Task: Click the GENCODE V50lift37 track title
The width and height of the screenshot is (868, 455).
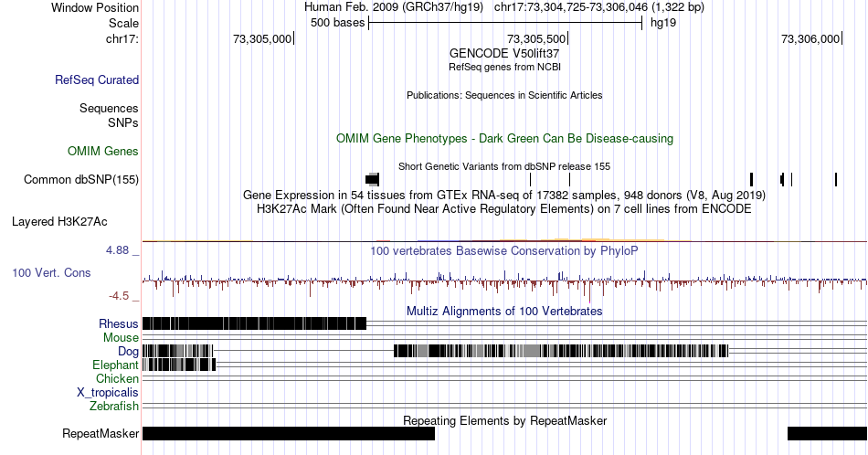Action: coord(504,54)
